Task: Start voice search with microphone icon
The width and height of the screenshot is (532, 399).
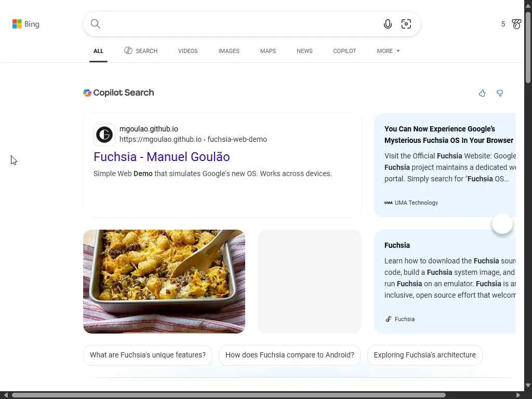Action: click(x=388, y=24)
